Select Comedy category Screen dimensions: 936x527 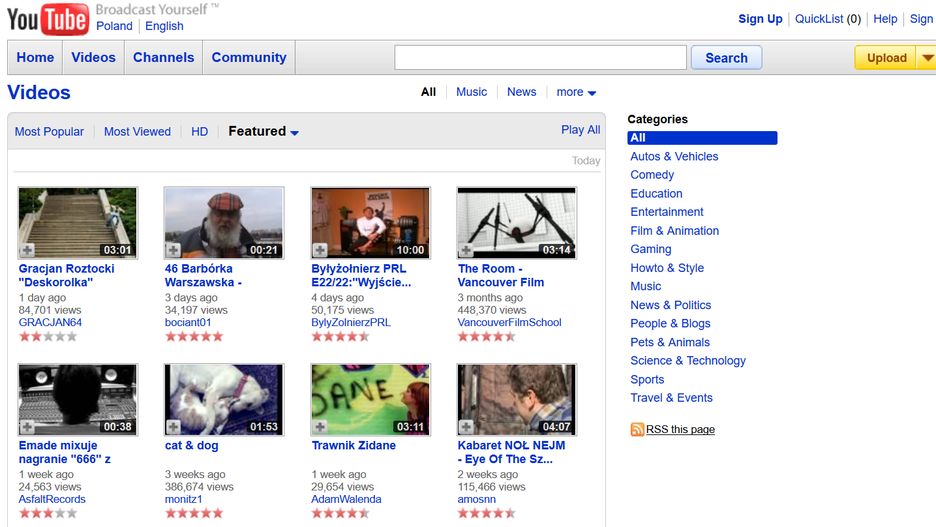pos(652,175)
